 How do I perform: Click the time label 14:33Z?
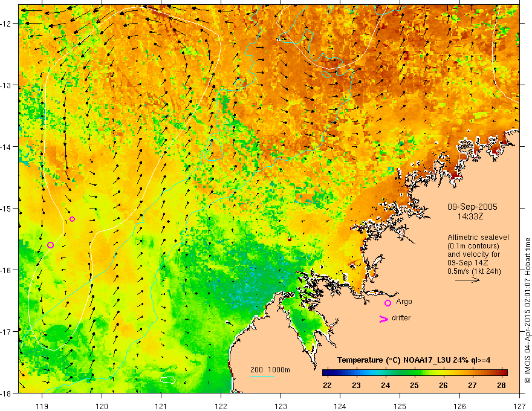coord(470,216)
